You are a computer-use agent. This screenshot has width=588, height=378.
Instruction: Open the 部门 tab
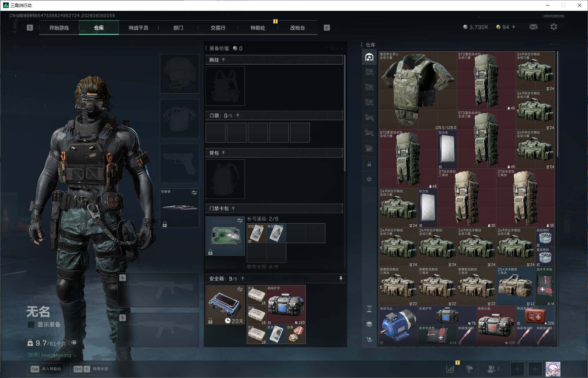[178, 28]
